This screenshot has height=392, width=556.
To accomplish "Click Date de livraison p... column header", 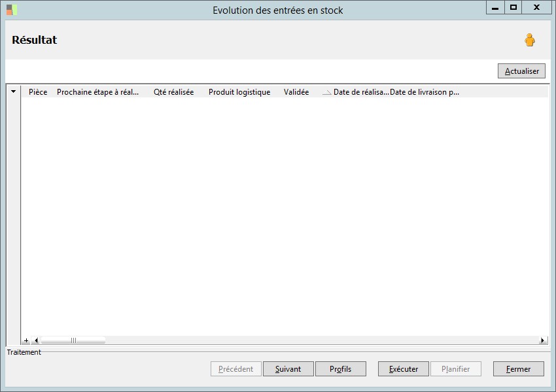I will click(x=425, y=92).
